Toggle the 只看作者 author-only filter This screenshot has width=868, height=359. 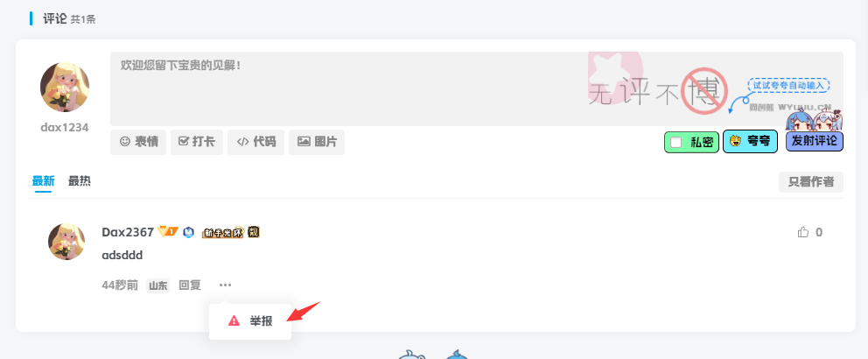(811, 182)
